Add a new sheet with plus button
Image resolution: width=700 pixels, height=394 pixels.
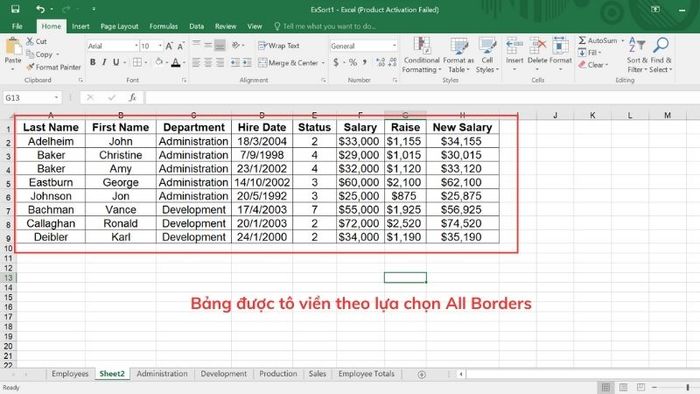pos(421,374)
